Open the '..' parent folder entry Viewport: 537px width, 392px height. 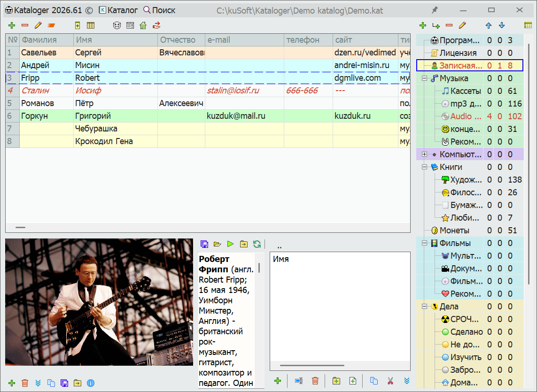click(x=280, y=246)
